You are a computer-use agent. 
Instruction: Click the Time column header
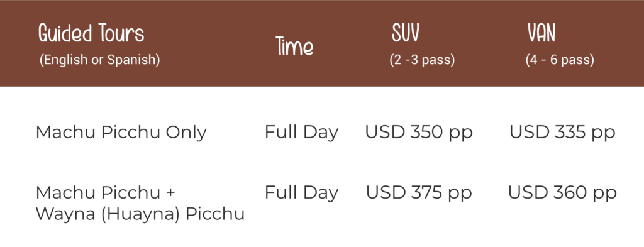pos(294,47)
